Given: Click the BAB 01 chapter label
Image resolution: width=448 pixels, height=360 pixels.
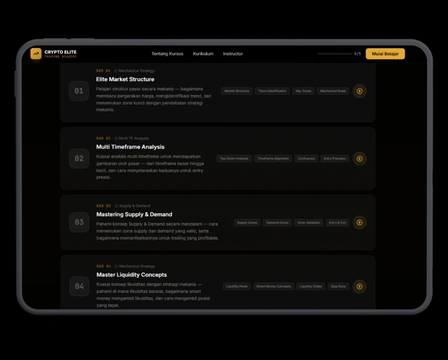Looking at the screenshot, I should 103,71.
